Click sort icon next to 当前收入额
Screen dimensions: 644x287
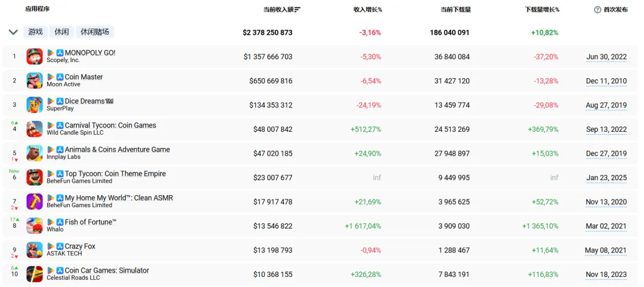pyautogui.click(x=297, y=10)
